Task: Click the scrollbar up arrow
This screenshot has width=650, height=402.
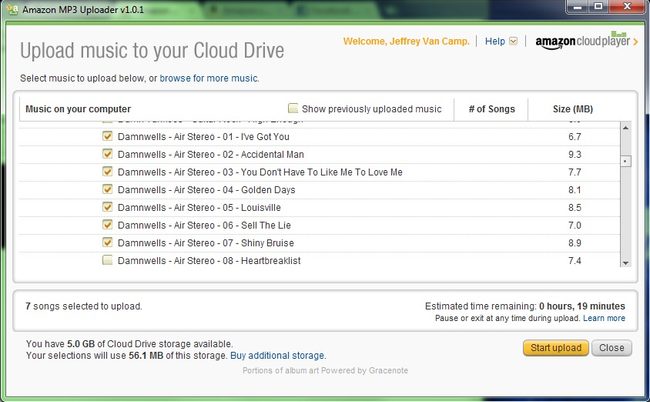Action: tap(626, 128)
